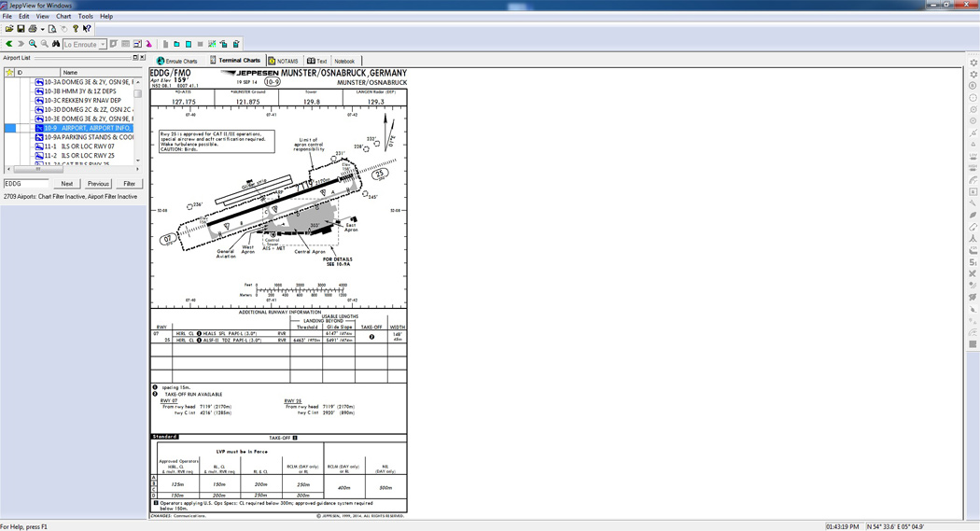
Task: Click the cyan page view icon
Action: (x=189, y=44)
